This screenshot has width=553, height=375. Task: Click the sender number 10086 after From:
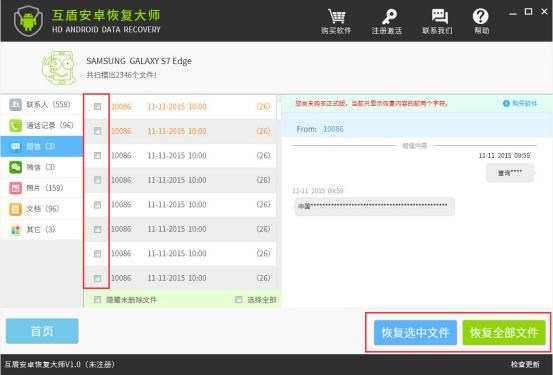tap(333, 129)
